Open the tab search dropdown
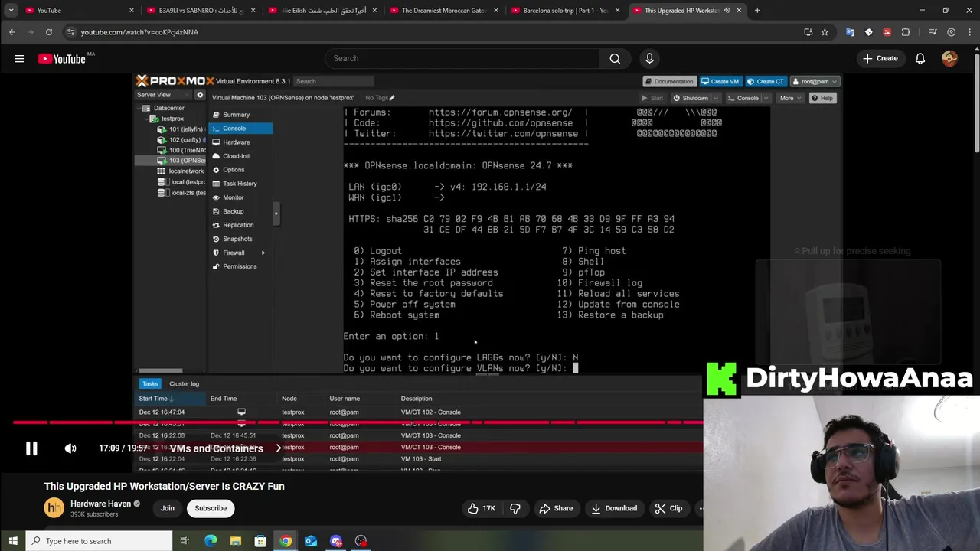980x551 pixels. 11,11
